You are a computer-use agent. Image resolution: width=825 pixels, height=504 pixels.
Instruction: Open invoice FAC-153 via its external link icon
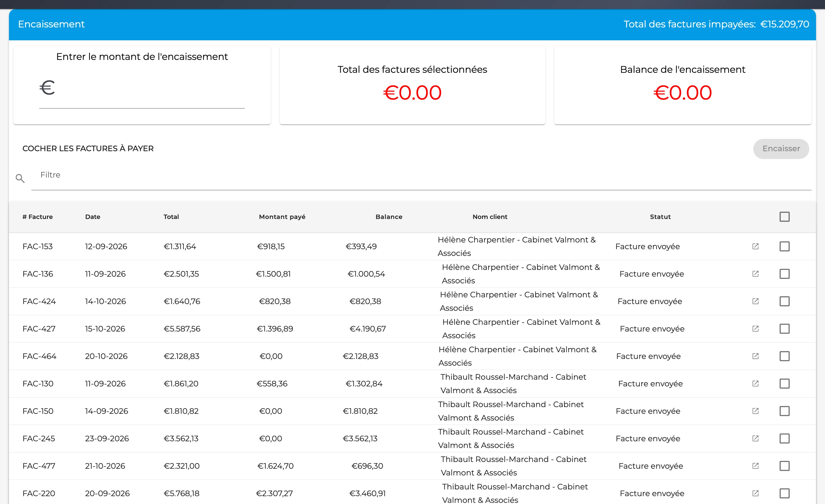[x=755, y=246]
